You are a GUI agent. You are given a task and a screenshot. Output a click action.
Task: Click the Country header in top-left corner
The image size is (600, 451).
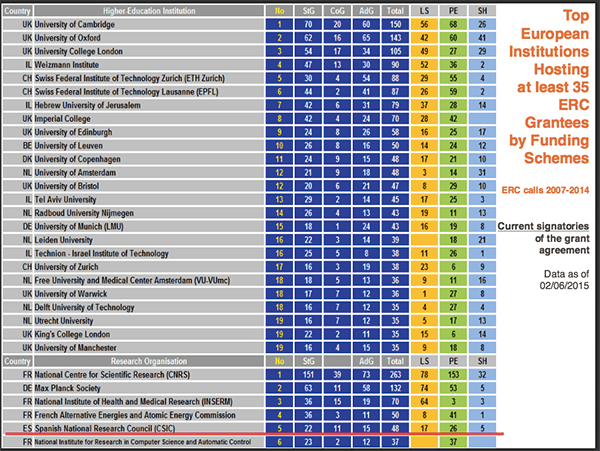coord(17,11)
